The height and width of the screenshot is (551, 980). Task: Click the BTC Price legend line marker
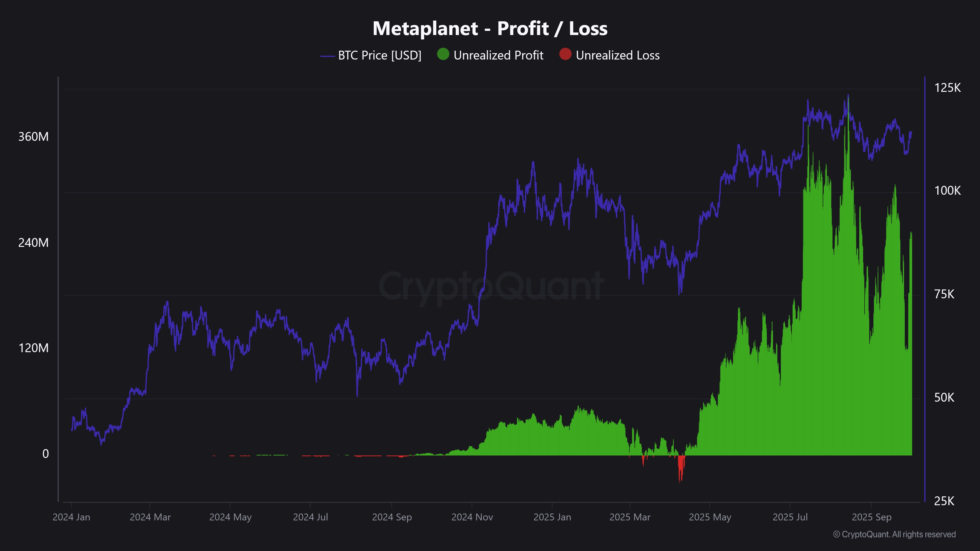coord(327,56)
